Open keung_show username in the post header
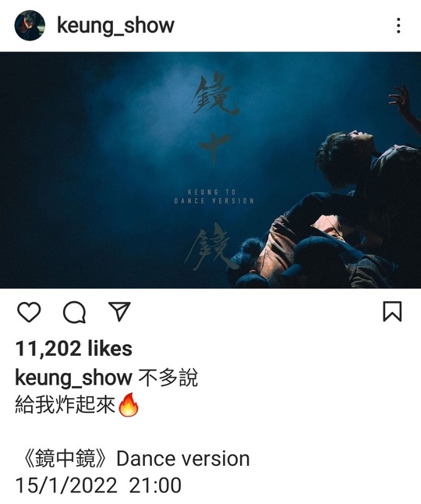The width and height of the screenshot is (421, 504). click(115, 26)
